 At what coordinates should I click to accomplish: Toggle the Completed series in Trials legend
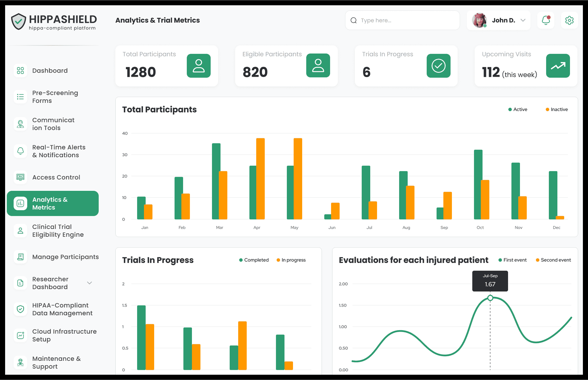coord(254,260)
